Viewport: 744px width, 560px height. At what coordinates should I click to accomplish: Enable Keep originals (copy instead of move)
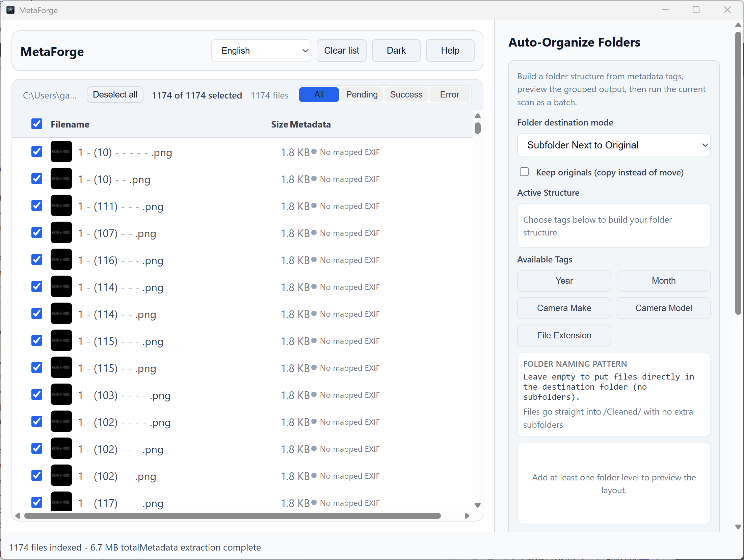coord(524,172)
